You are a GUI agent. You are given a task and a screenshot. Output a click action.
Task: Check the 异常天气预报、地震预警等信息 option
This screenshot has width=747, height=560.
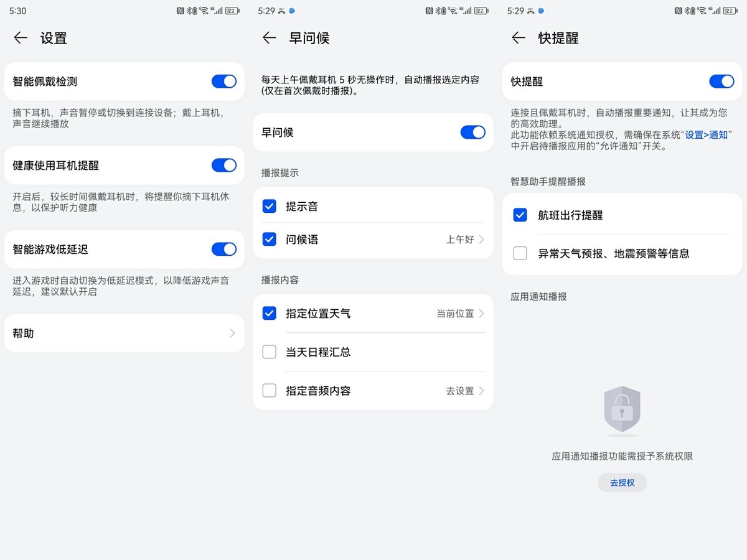pos(520,253)
